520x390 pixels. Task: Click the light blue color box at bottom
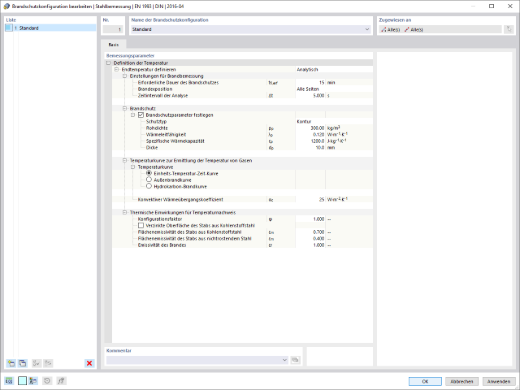[x=22, y=381]
